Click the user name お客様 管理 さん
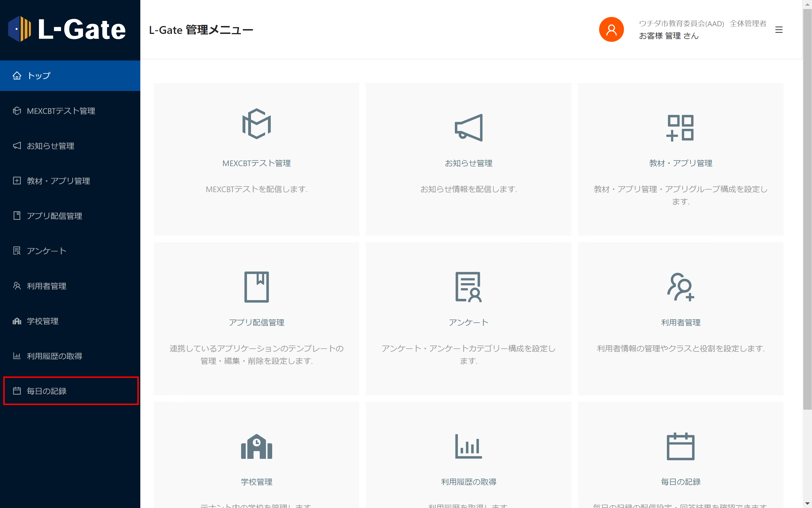This screenshot has width=812, height=508. tap(668, 36)
